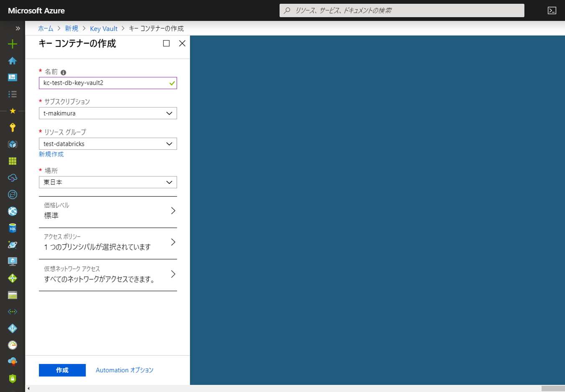The image size is (565, 392).
Task: Click the ホーム breadcrumb link
Action: tap(46, 28)
